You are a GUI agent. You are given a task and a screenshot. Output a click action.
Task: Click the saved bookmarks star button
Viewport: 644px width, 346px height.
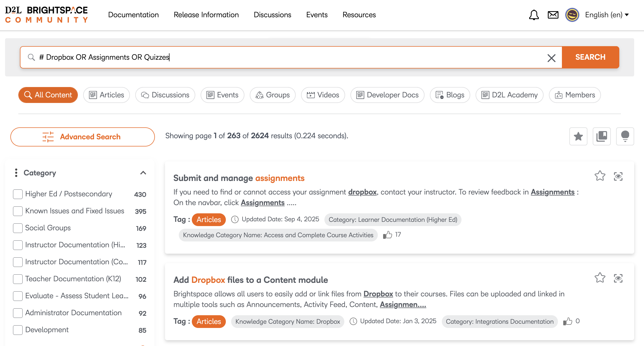[x=578, y=136]
